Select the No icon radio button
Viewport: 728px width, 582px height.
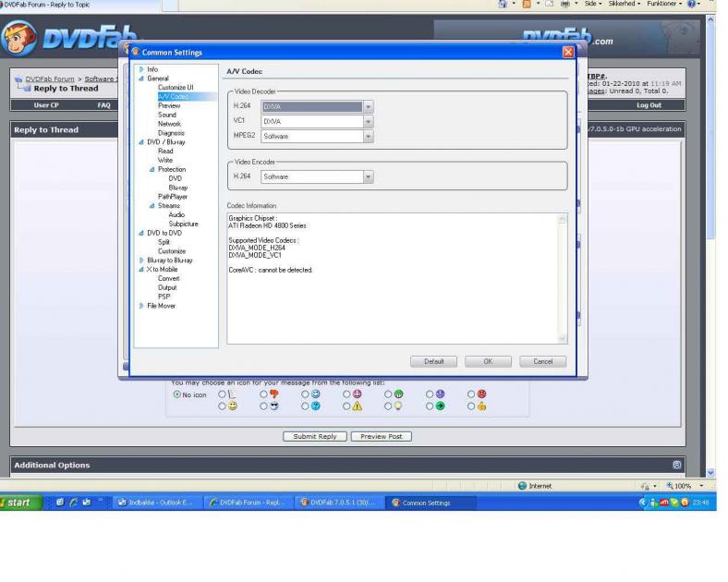(x=176, y=394)
